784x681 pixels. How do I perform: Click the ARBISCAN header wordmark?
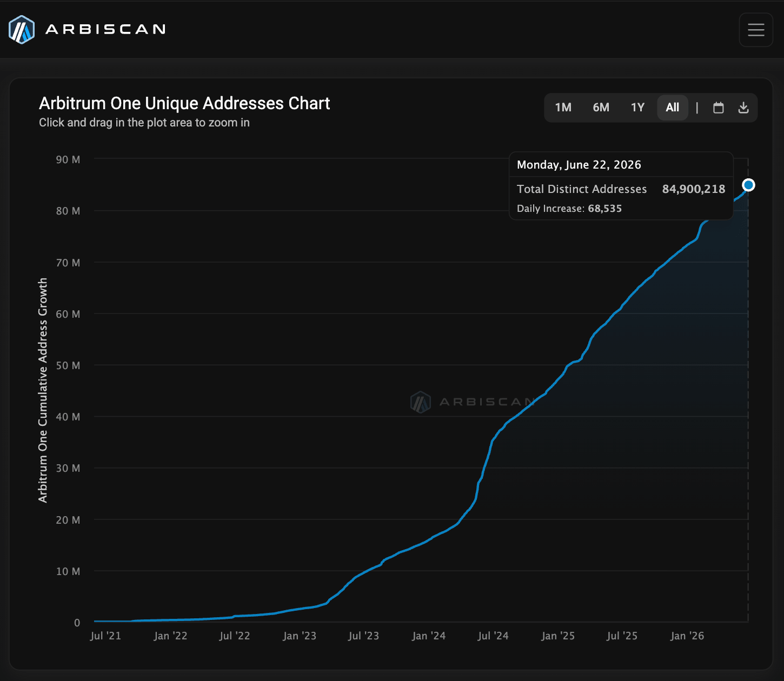click(x=105, y=30)
